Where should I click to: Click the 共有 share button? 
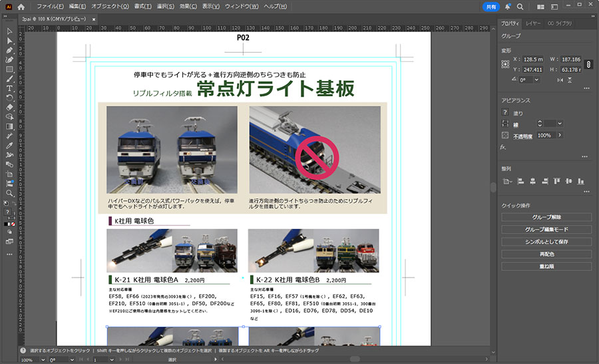point(491,7)
